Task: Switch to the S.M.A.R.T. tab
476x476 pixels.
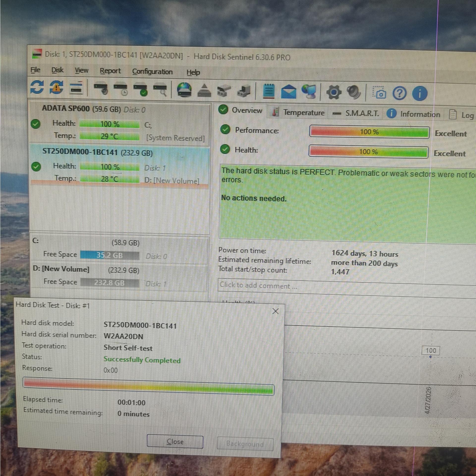Action: [356, 114]
